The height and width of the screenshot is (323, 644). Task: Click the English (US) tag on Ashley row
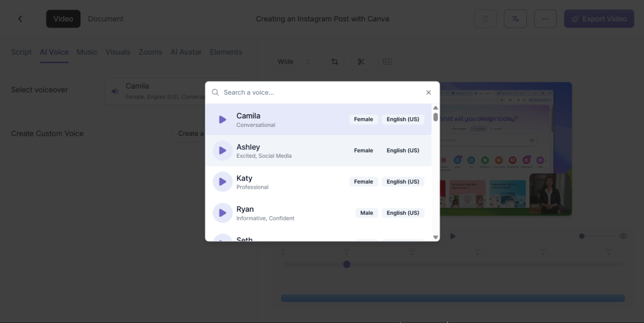coord(403,151)
